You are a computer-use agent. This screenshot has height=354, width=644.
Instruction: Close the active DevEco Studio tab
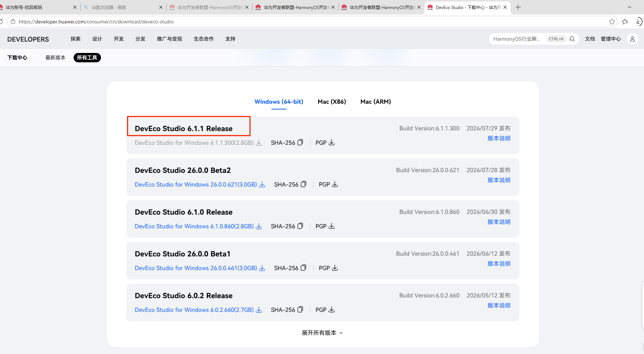[x=505, y=7]
